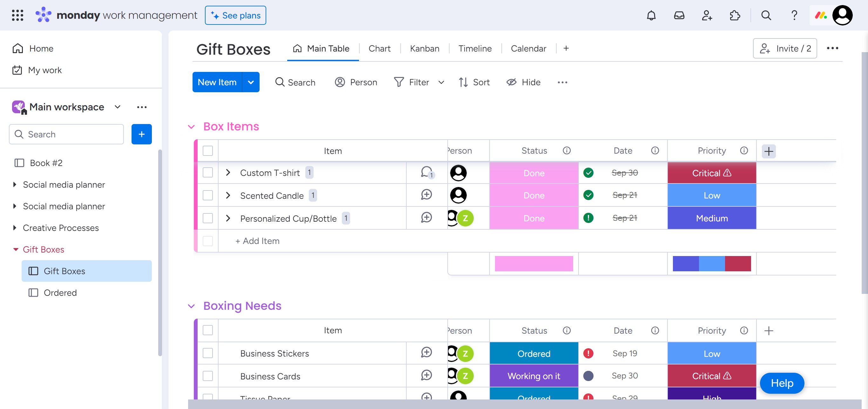Open Custom T-shirt conversation updates icon
The height and width of the screenshot is (409, 868).
pos(427,173)
